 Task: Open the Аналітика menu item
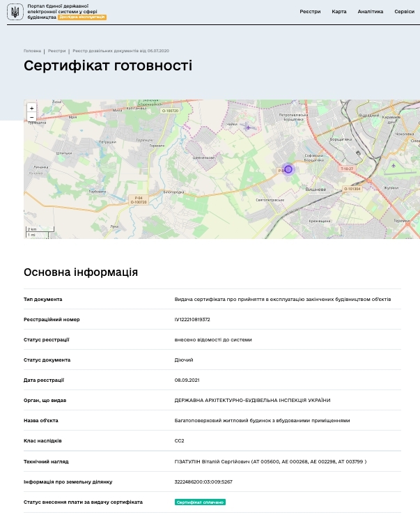pyautogui.click(x=371, y=12)
